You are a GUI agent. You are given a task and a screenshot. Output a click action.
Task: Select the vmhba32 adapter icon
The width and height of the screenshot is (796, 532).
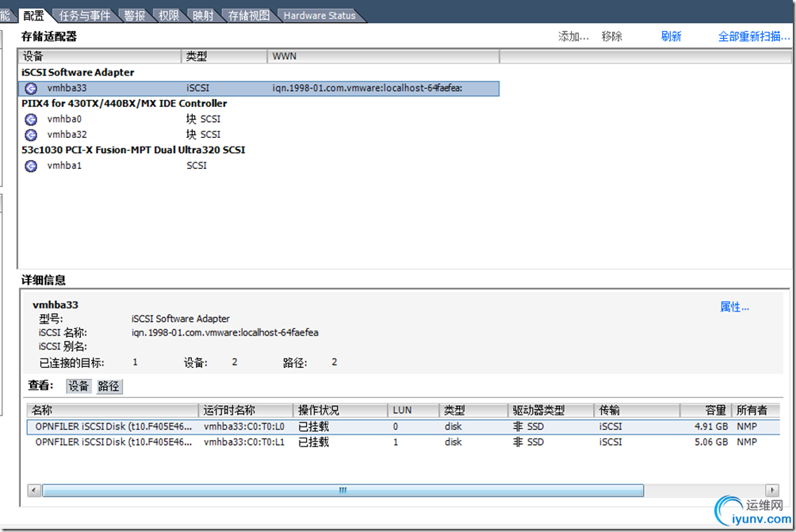click(x=31, y=135)
